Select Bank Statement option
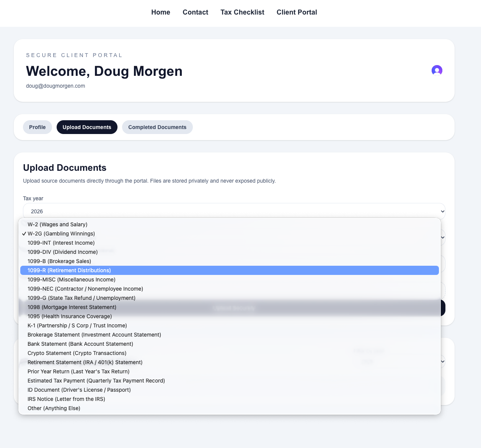The height and width of the screenshot is (448, 481). (230, 344)
